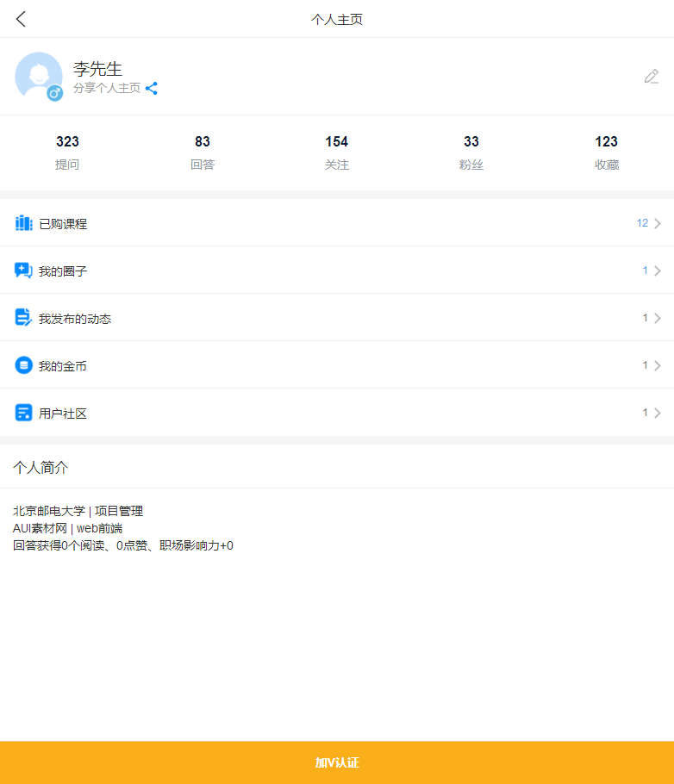Click the 已购课程 books icon

(x=23, y=223)
